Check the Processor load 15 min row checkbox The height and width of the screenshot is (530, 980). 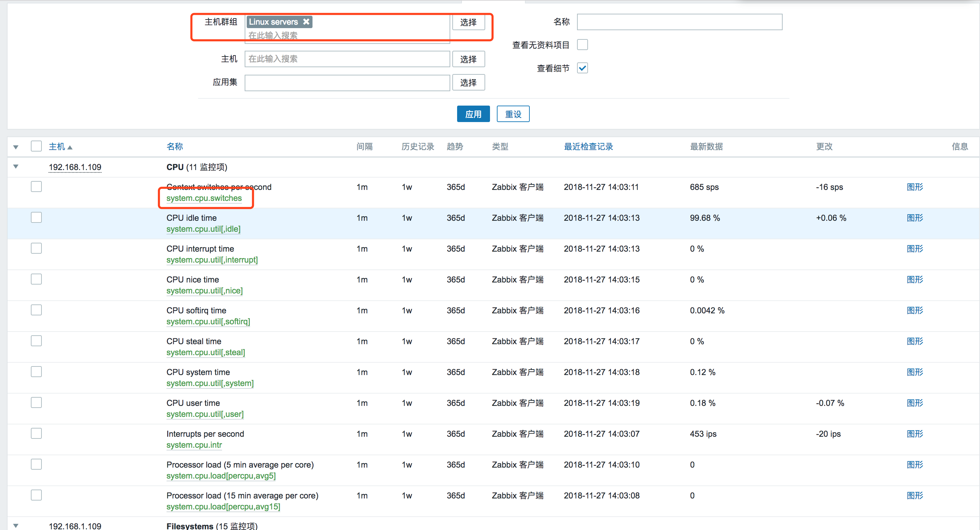[x=36, y=495]
